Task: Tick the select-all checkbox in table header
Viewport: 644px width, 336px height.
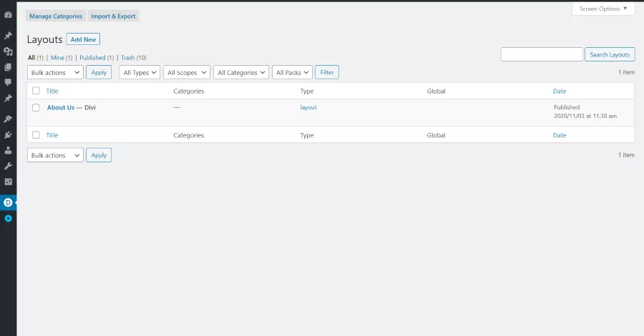Action: pyautogui.click(x=36, y=91)
